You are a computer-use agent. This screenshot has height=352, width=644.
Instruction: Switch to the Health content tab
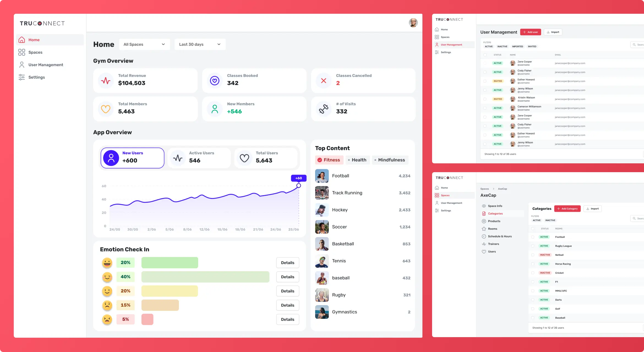(x=357, y=160)
